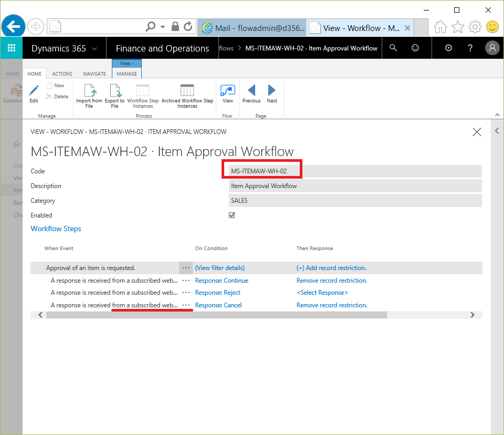Image resolution: width=504 pixels, height=435 pixels.
Task: Click the Edit pencil ribbon button
Action: (34, 94)
